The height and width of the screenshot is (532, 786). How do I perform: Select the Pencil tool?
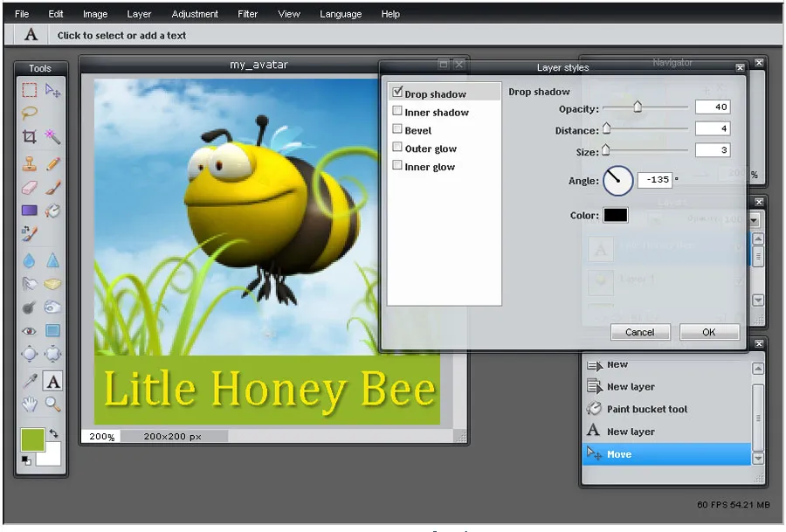click(52, 163)
